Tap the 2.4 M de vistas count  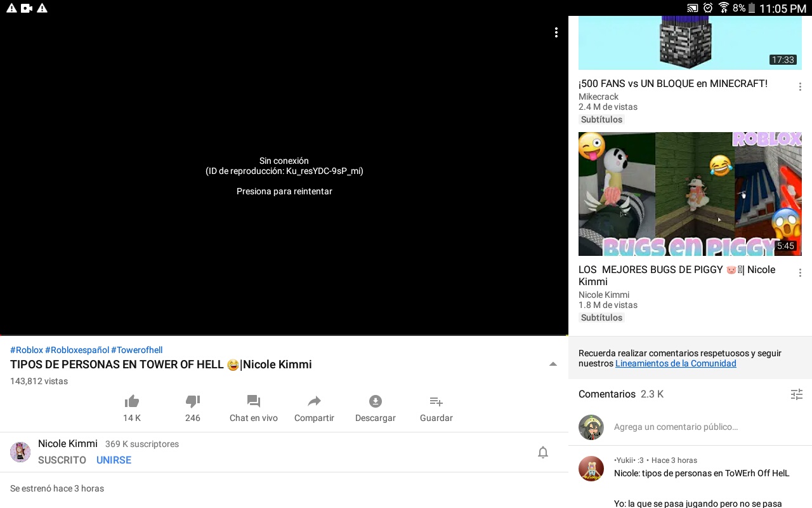608,107
